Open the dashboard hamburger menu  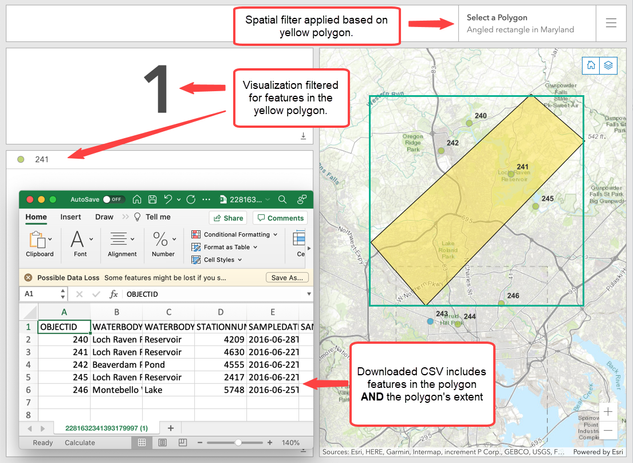(x=611, y=23)
